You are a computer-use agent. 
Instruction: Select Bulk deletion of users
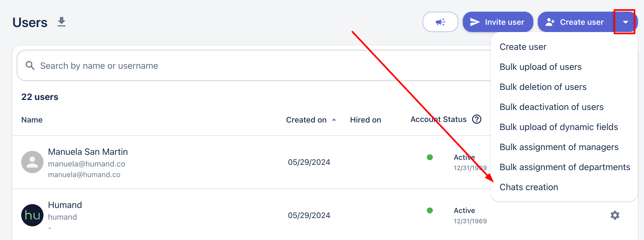point(543,87)
